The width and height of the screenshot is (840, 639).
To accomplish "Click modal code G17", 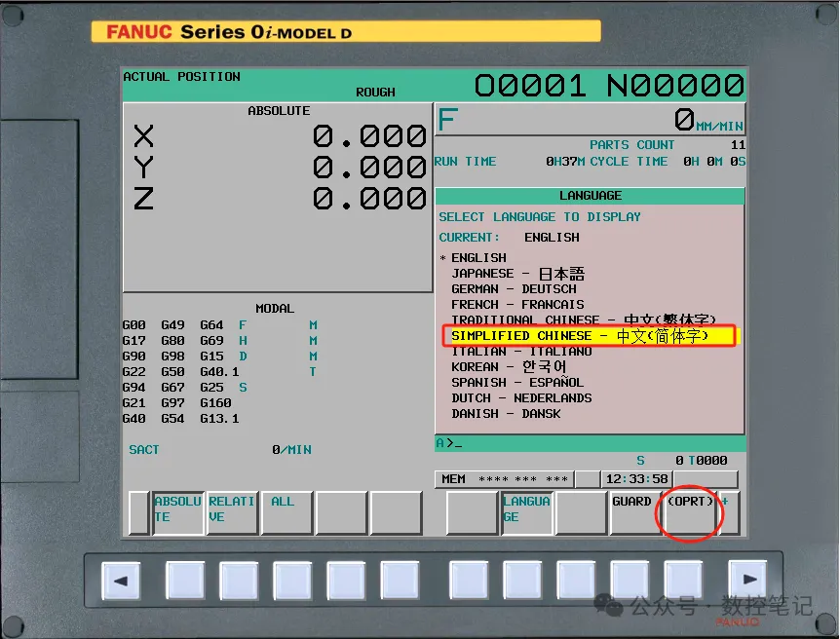I will pos(134,341).
